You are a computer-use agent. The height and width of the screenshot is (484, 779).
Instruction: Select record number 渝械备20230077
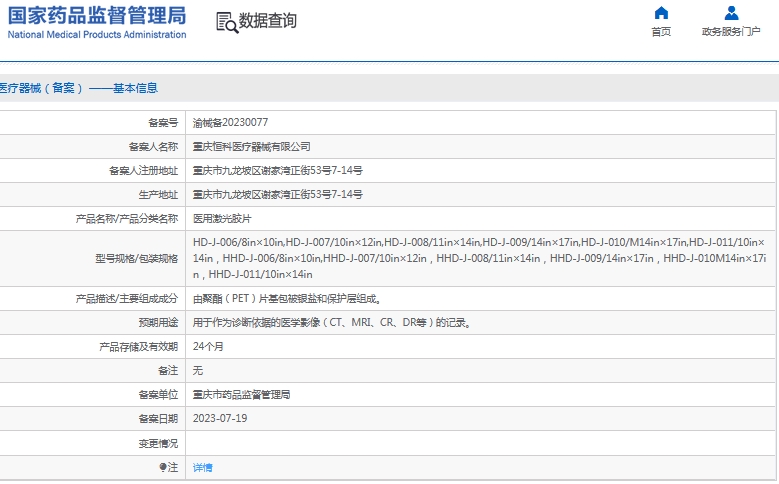[231, 122]
